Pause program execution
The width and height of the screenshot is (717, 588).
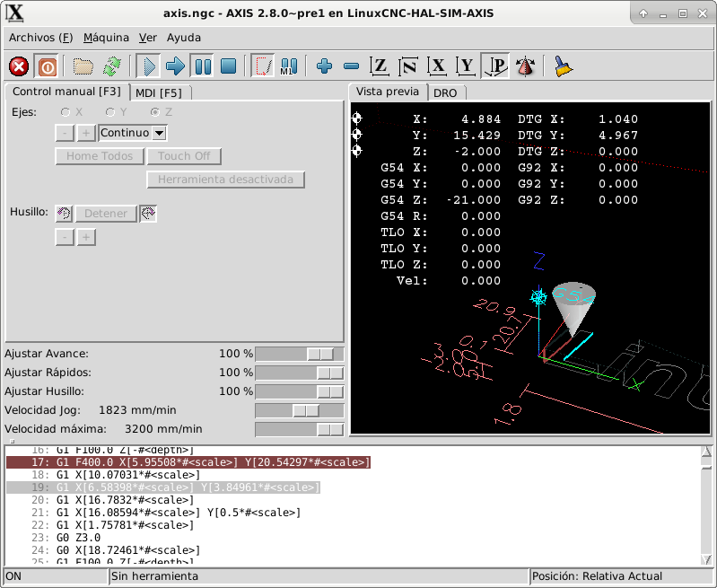coord(203,66)
